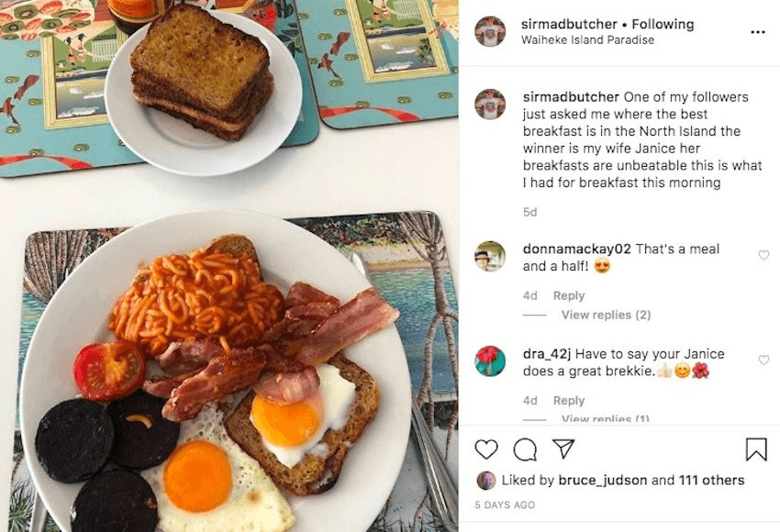Share post via paper plane icon
The width and height of the screenshot is (780, 532).
(x=563, y=449)
